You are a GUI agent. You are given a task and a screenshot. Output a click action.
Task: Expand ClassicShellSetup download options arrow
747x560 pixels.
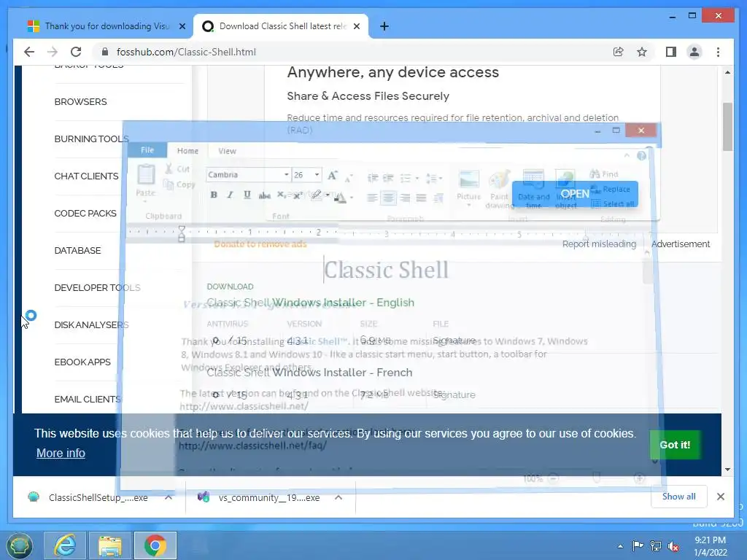click(x=169, y=497)
